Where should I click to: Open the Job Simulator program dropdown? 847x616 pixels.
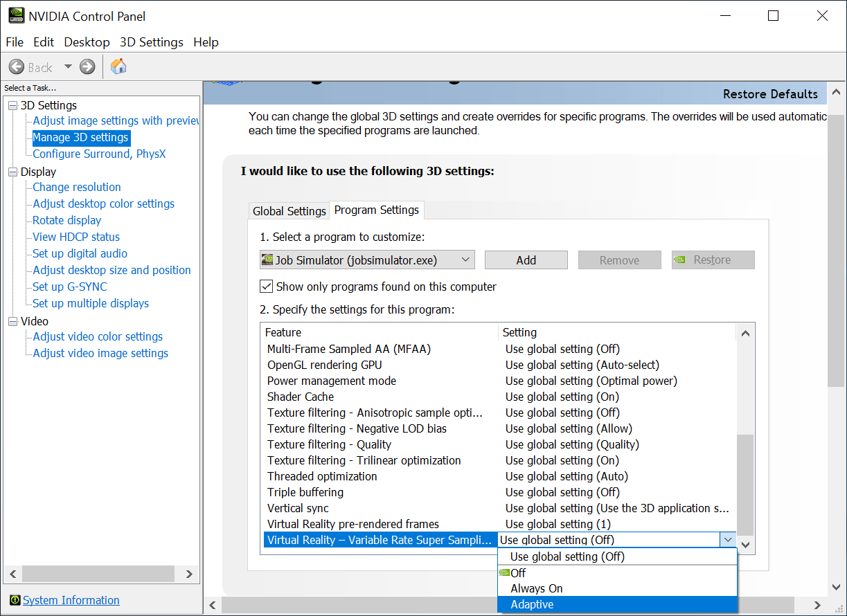coord(367,260)
